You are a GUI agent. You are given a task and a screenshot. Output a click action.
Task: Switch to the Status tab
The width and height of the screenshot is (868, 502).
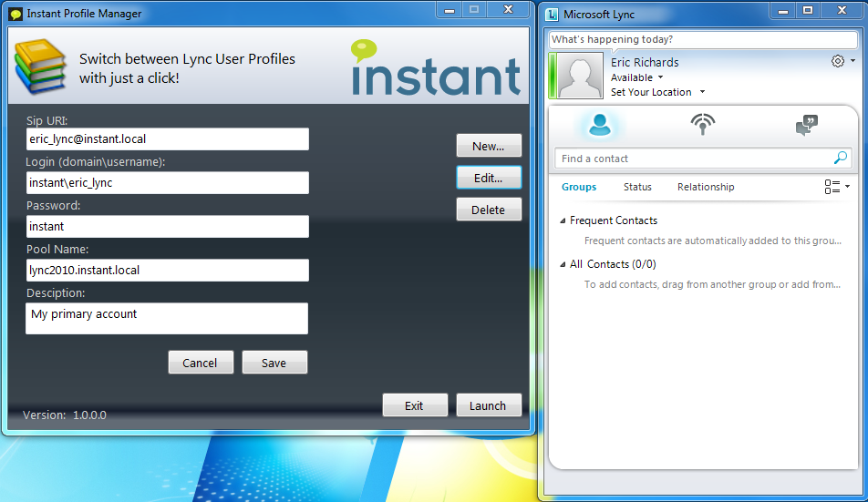click(x=637, y=187)
